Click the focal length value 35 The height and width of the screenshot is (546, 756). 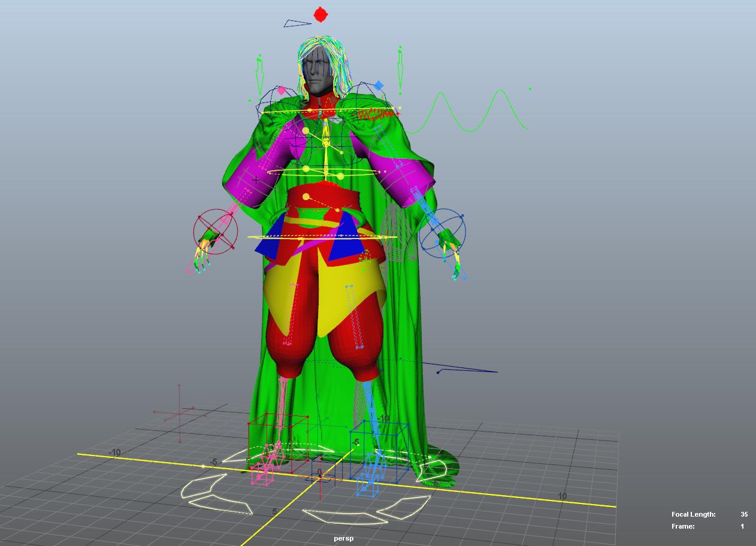744,514
